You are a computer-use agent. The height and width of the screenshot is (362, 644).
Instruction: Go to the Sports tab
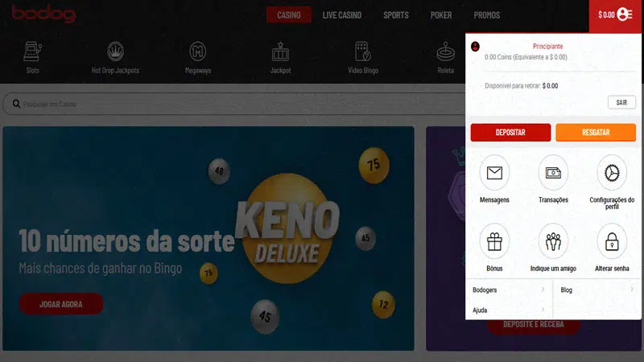(395, 15)
